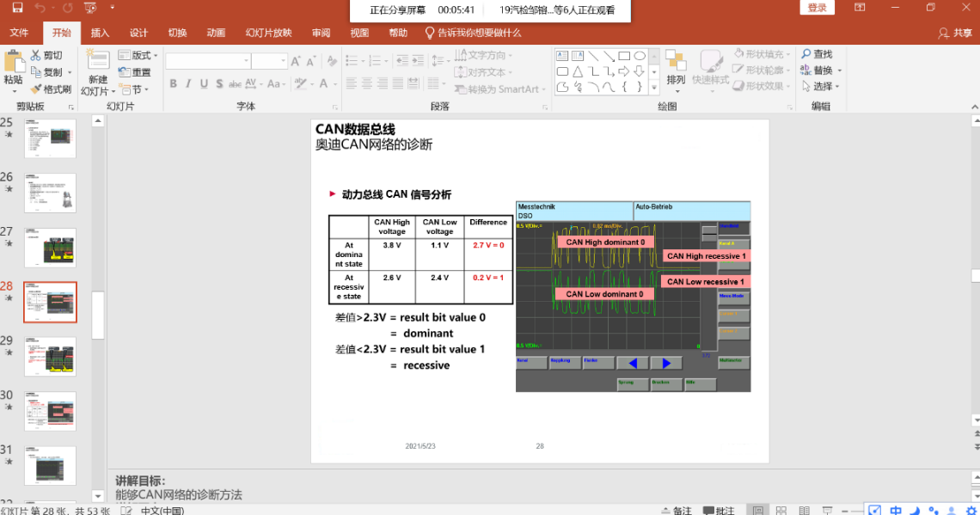Click the Share (共享) button
980x515 pixels.
[955, 33]
